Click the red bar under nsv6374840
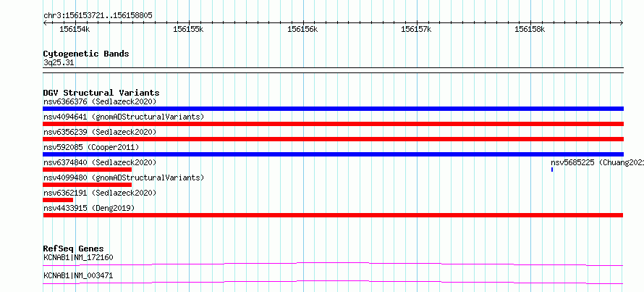Screen dimensions: 644x292 (x=87, y=170)
